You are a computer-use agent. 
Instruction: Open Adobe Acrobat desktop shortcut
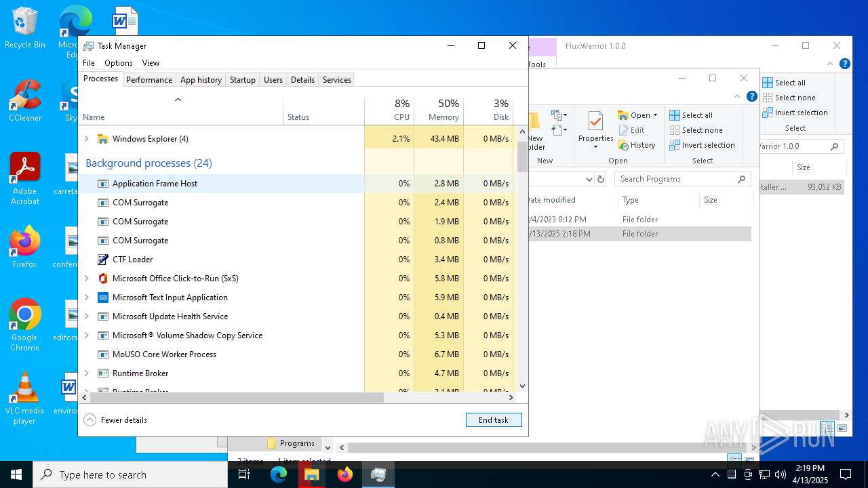[24, 179]
